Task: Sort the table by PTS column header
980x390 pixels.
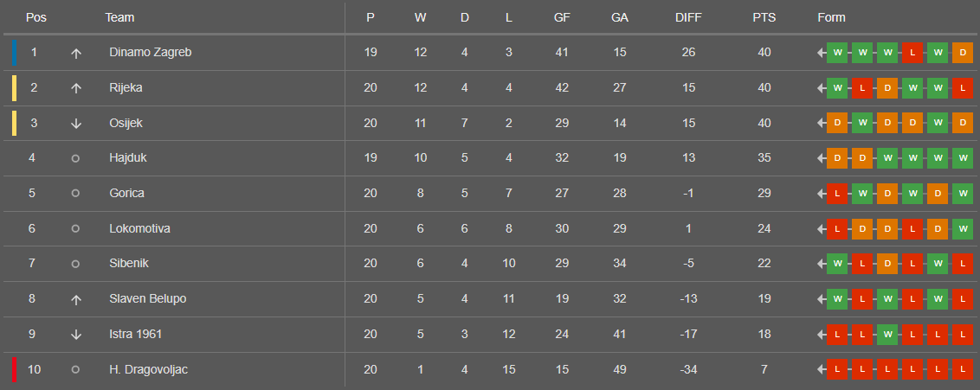Action: 764,17
